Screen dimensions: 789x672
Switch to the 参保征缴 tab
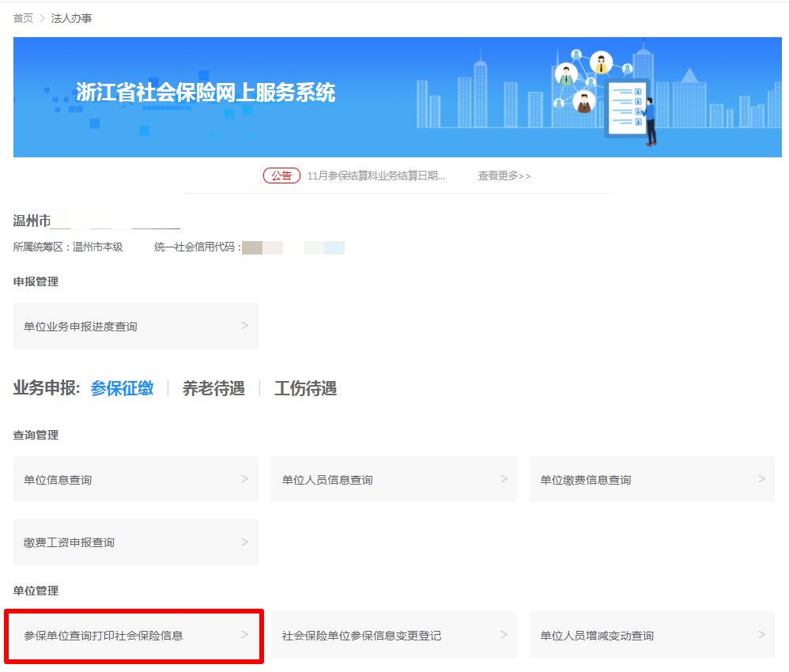[x=122, y=388]
